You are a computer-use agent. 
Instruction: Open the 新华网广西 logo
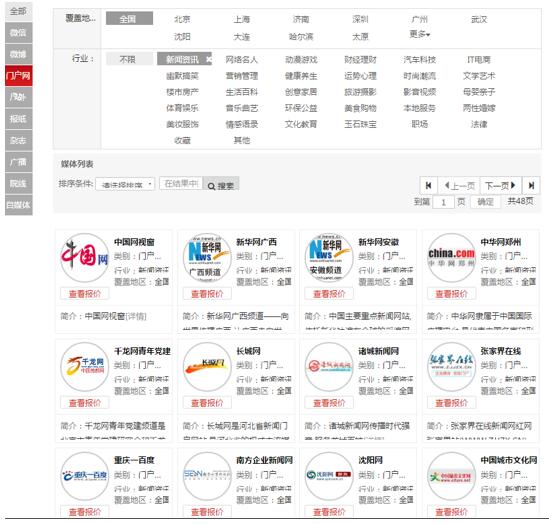point(207,258)
